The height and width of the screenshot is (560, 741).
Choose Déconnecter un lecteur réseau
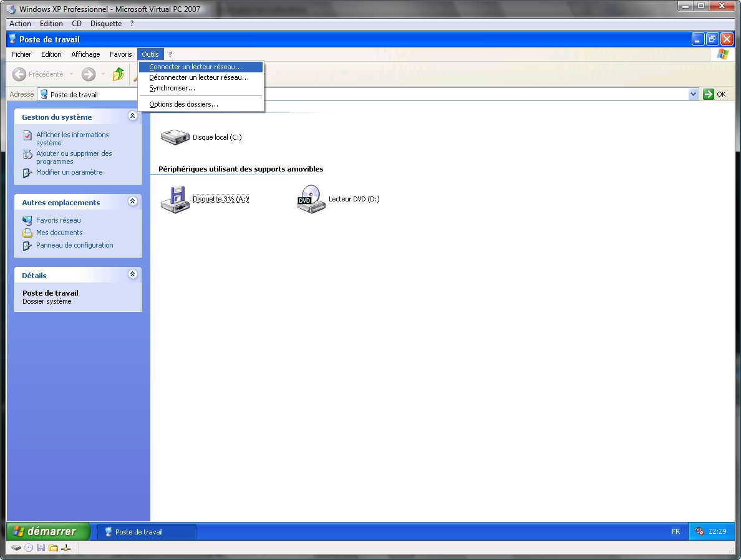point(201,77)
